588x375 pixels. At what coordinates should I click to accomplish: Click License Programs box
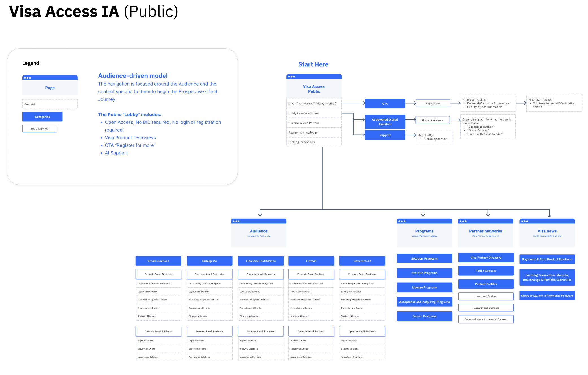(424, 287)
